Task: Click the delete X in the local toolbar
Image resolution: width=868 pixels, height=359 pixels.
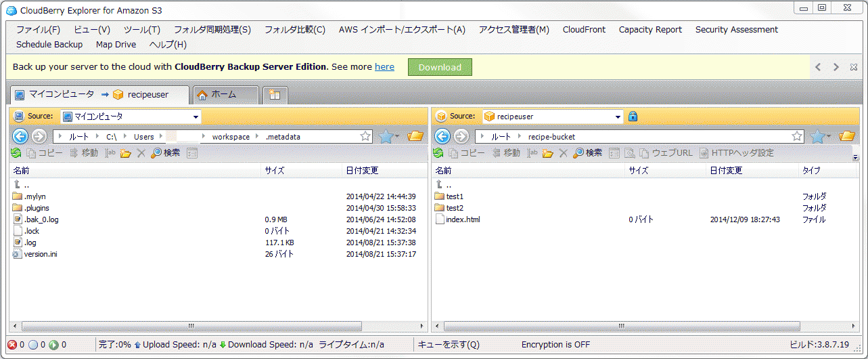Action: pyautogui.click(x=141, y=153)
